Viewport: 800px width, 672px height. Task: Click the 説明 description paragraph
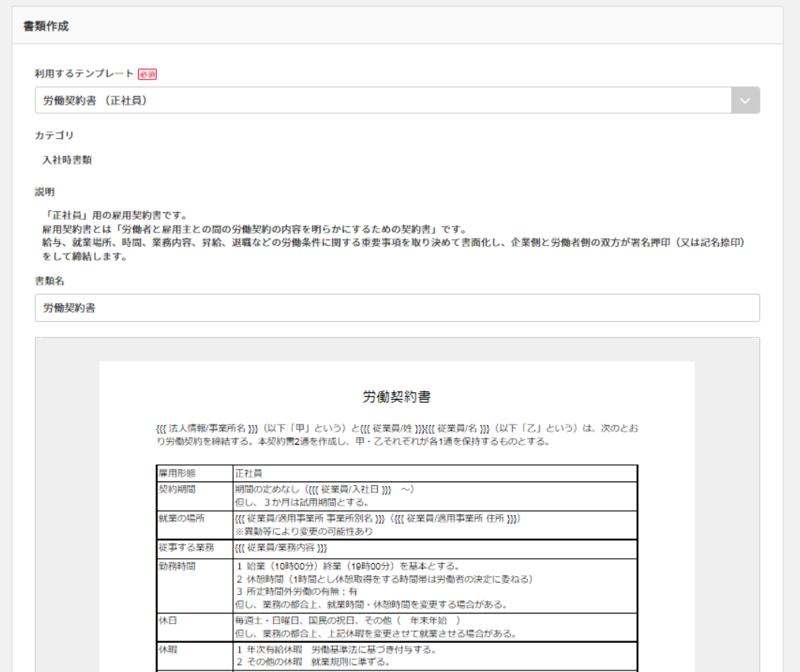[x=394, y=235]
